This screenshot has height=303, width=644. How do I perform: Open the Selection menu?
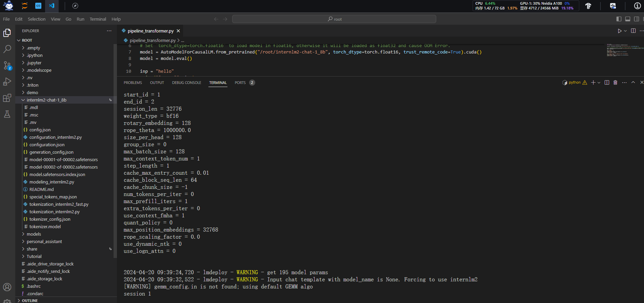(x=37, y=19)
